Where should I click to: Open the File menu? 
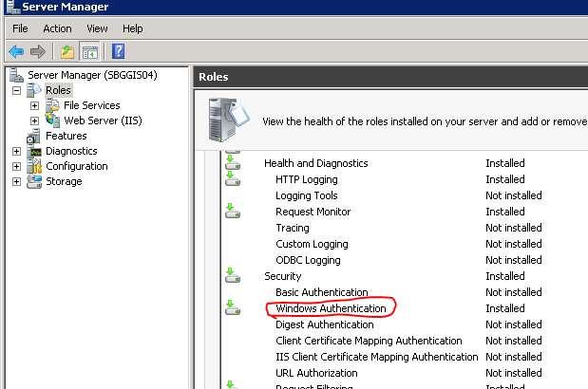point(20,28)
